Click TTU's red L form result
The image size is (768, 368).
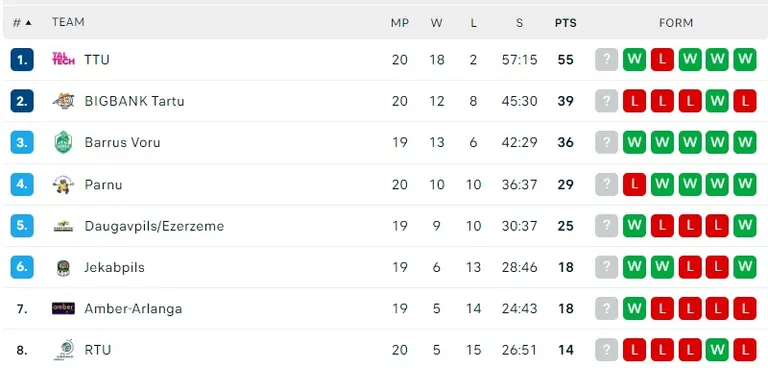coord(662,60)
